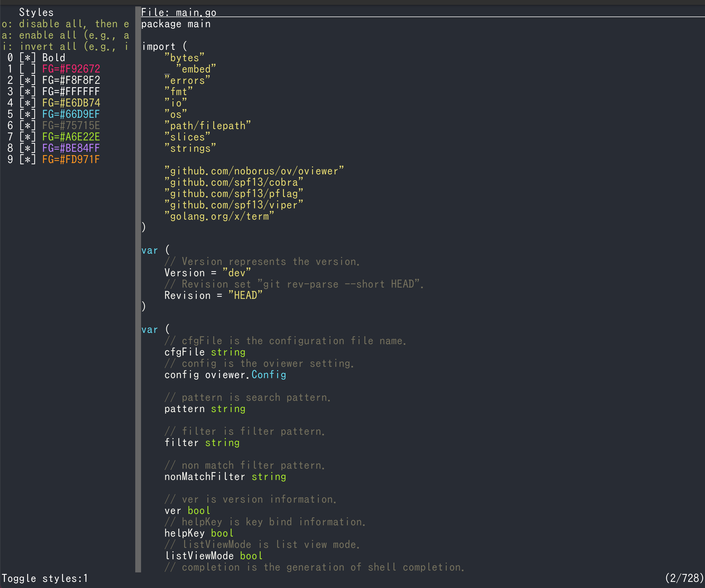Click the (2/728) line position indicator
Screen dimensions: 705x588
[x=684, y=578]
